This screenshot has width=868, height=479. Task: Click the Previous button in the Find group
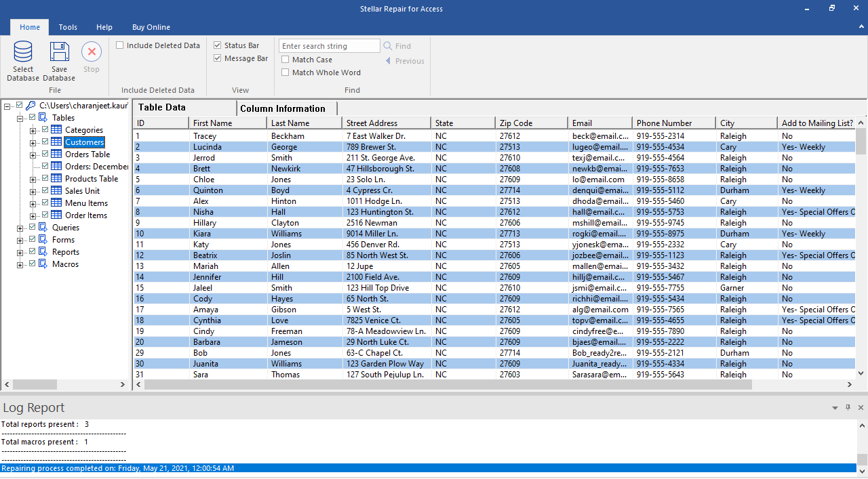point(404,60)
